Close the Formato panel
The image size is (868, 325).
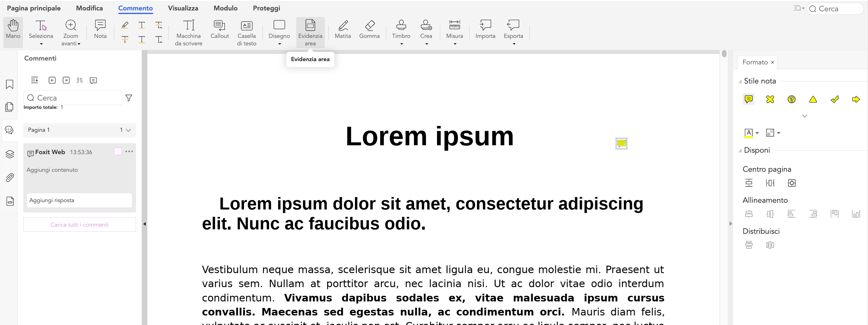pyautogui.click(x=772, y=62)
